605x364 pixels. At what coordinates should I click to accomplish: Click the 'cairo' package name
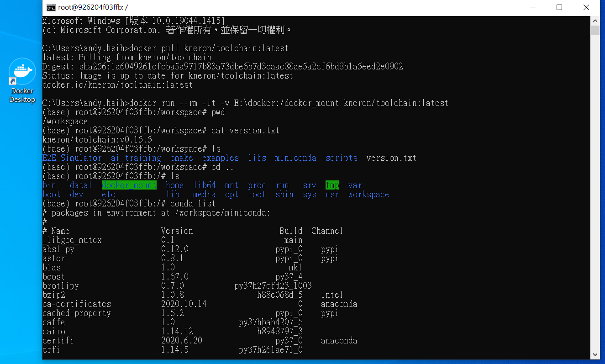[54, 331]
